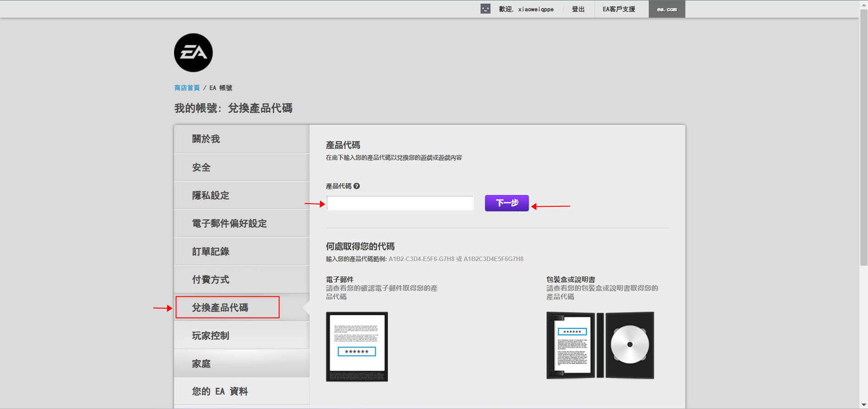Click the game box and disc illustration
This screenshot has height=409, width=868.
(x=600, y=345)
